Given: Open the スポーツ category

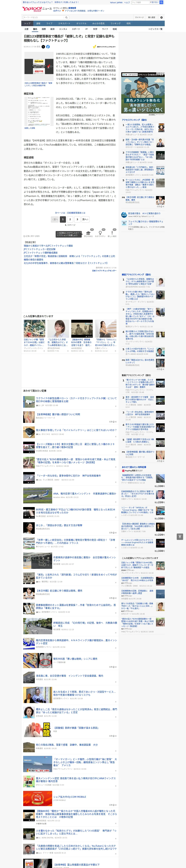Looking at the screenshot, I should 76,29.
